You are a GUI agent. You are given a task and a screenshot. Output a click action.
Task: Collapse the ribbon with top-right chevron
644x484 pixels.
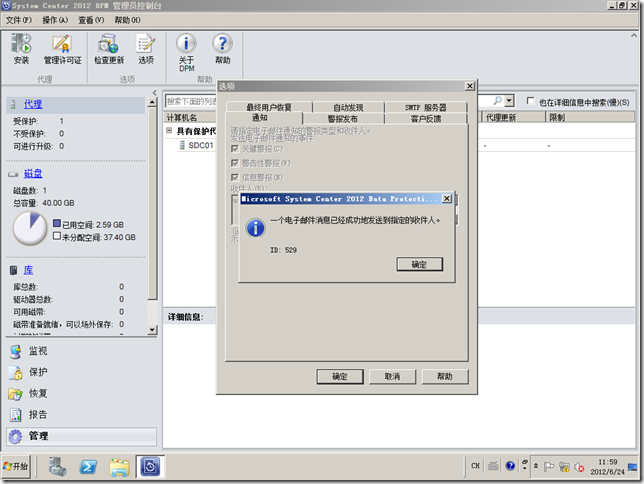(x=634, y=36)
